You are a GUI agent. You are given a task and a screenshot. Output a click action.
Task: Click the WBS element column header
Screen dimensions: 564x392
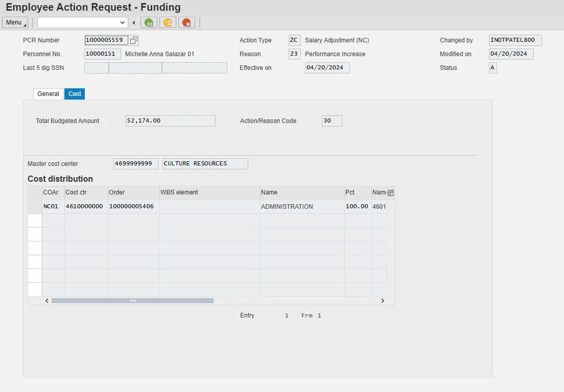click(x=209, y=192)
